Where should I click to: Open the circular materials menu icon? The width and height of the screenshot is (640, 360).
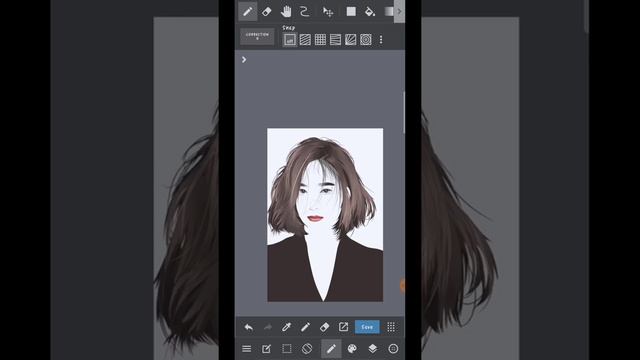tap(393, 349)
